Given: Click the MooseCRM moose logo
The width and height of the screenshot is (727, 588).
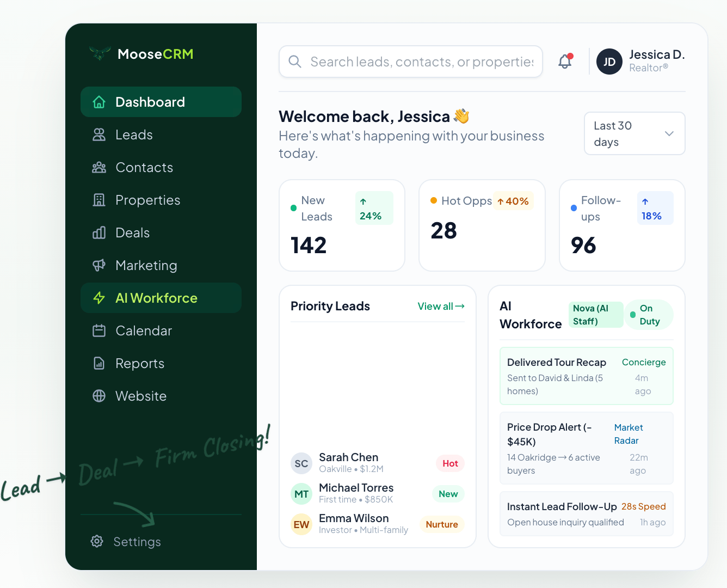Looking at the screenshot, I should 100,53.
